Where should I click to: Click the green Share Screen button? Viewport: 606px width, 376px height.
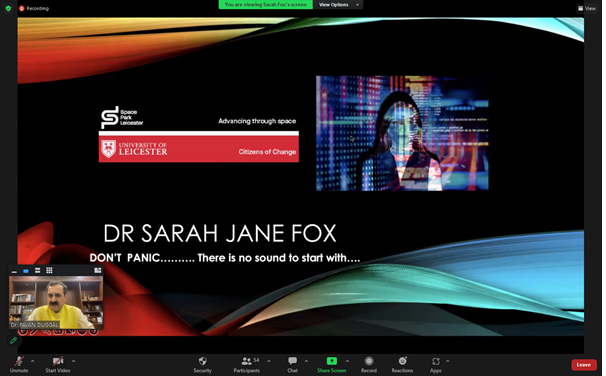332,364
